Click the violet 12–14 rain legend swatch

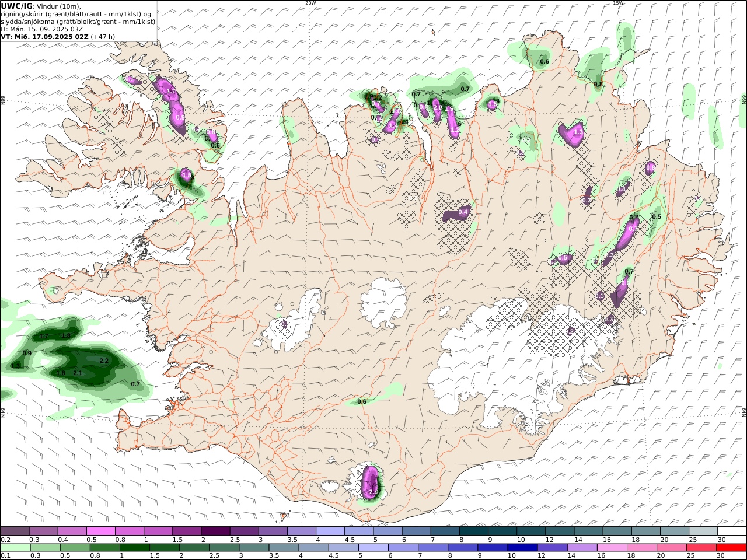(551, 548)
